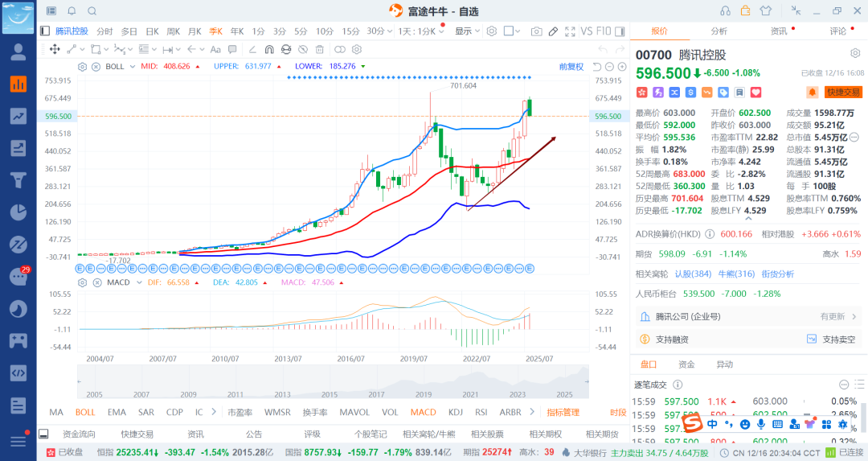
Task: Delete drawings with trash icon
Action: point(320,49)
